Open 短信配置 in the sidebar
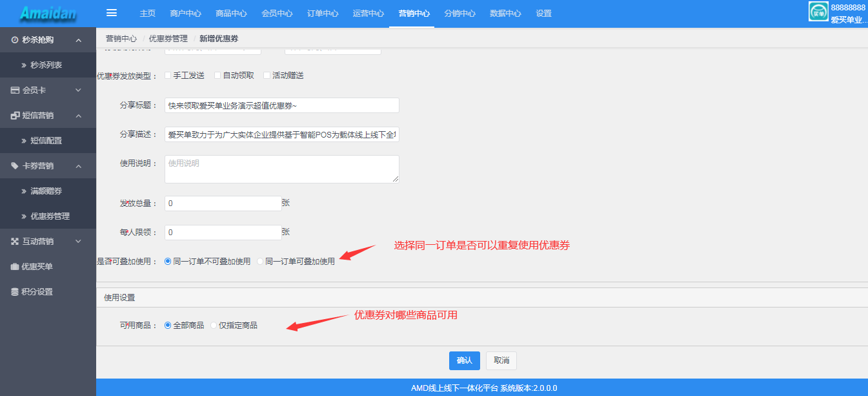The width and height of the screenshot is (868, 396). tap(48, 141)
